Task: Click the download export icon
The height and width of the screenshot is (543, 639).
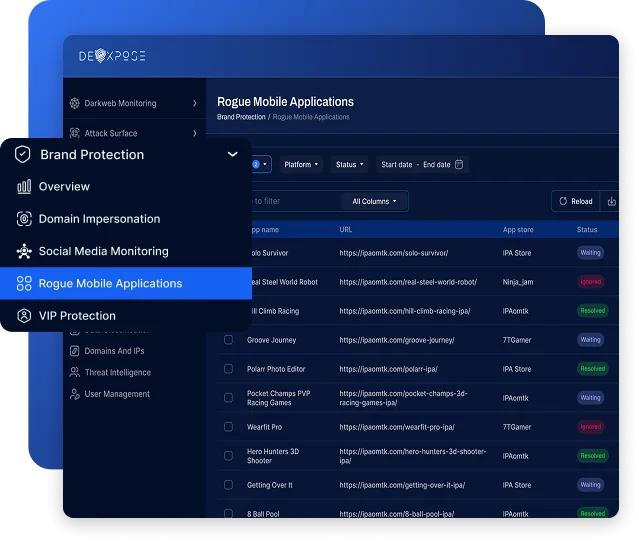Action: click(x=612, y=201)
